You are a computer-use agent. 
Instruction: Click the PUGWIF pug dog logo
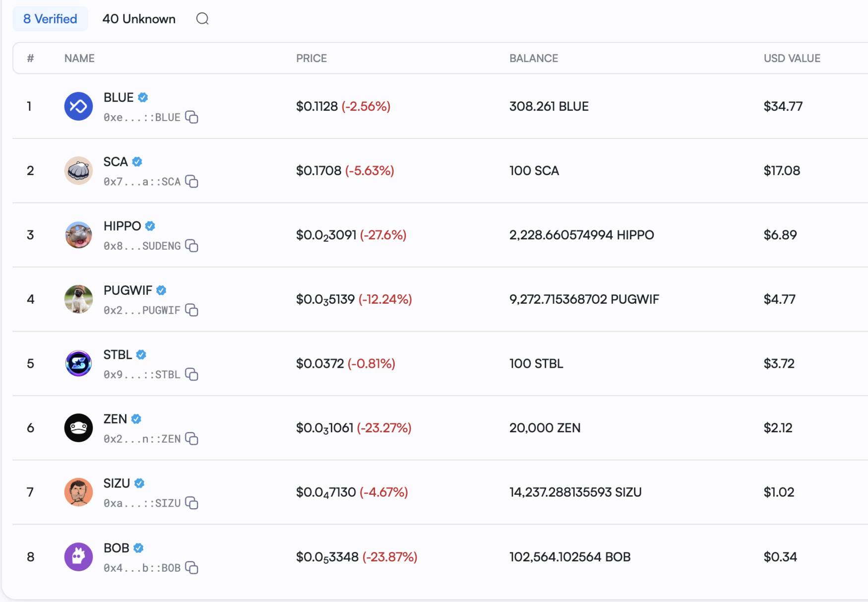78,299
